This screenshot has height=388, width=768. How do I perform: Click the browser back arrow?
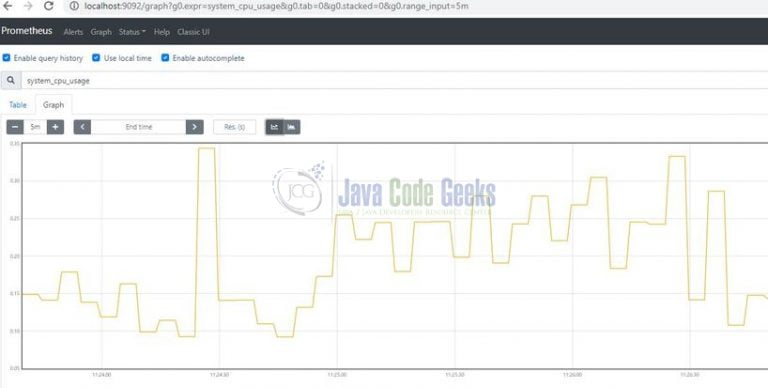(x=8, y=6)
